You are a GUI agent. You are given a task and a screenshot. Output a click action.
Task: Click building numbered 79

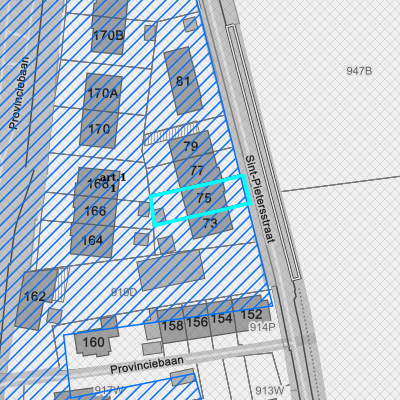191,146
